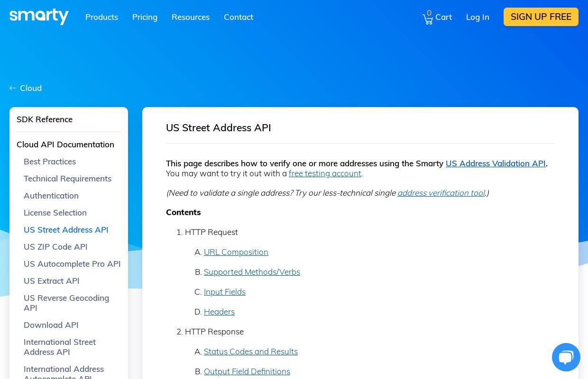Open Download API in the sidebar
The image size is (588, 379).
[x=51, y=325]
